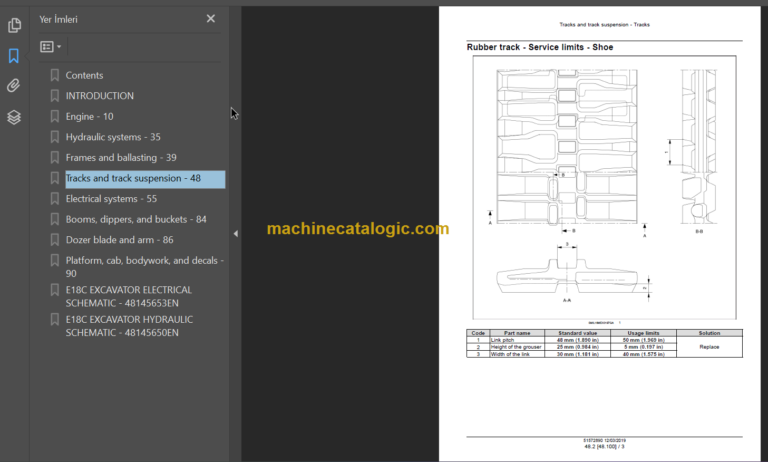Click the Width of the link cell
This screenshot has width=768, height=462.
click(517, 354)
